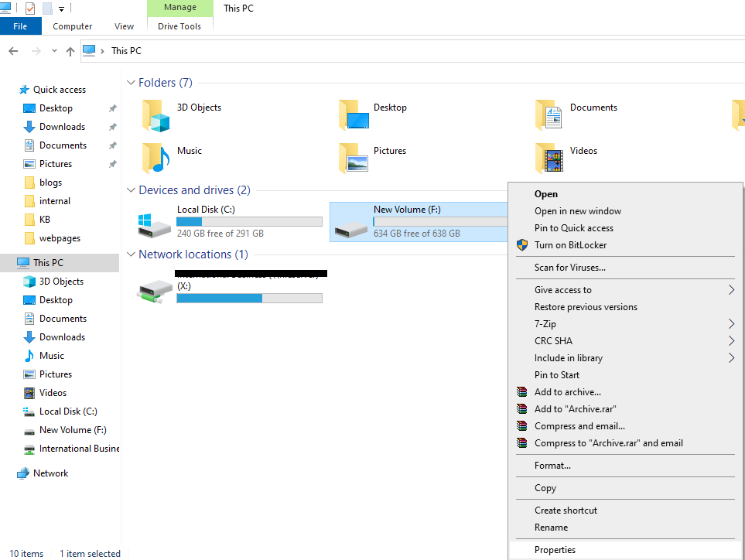Select Network in the navigation pane

pyautogui.click(x=50, y=473)
